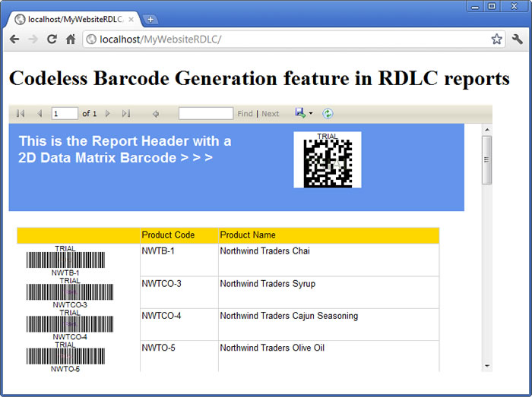Select the NWTCO-3 product code cell
Viewport: 532px width, 397px height.
[179, 292]
